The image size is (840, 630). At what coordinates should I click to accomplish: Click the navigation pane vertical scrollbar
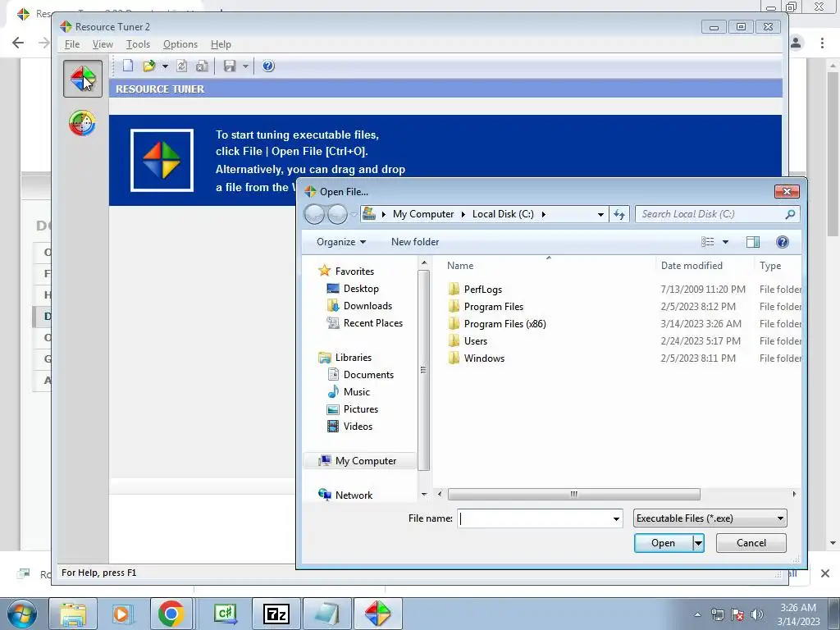[424, 370]
